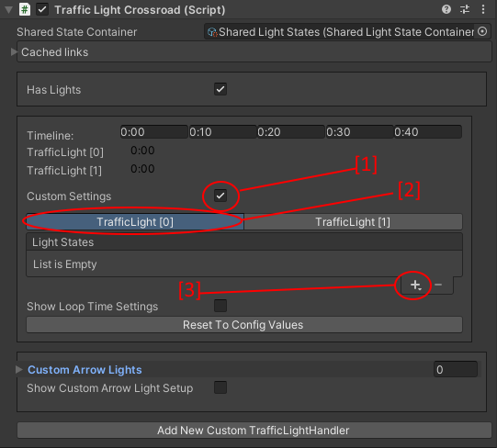Click the 'List is Empty' row
497x448 pixels.
click(x=244, y=263)
